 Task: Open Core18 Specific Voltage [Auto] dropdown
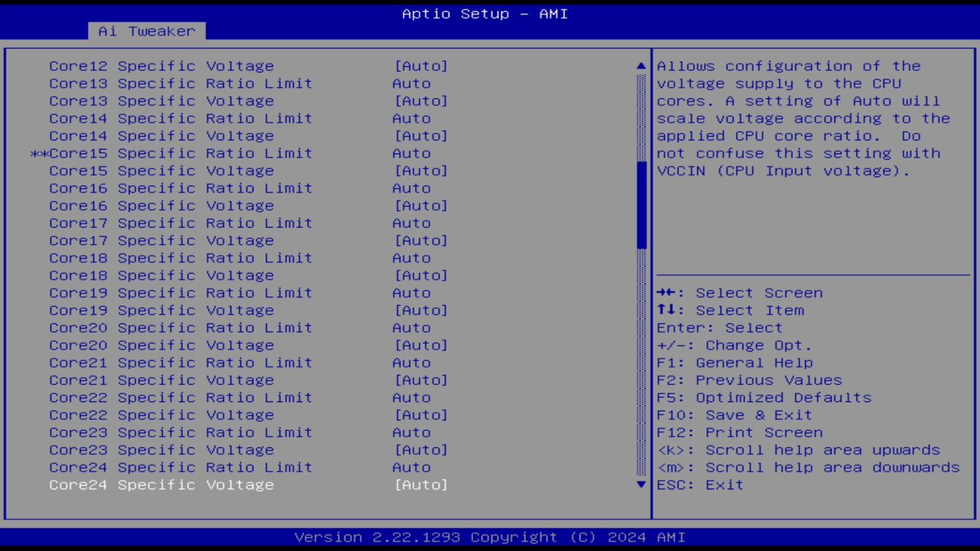pos(421,275)
